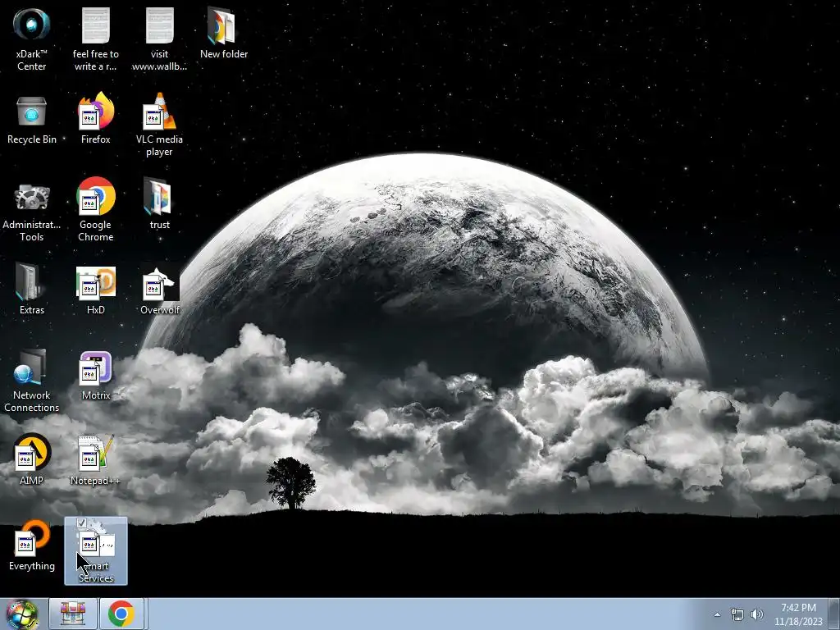840x630 pixels.
Task: Open the Windows Start menu
Action: pos(22,614)
